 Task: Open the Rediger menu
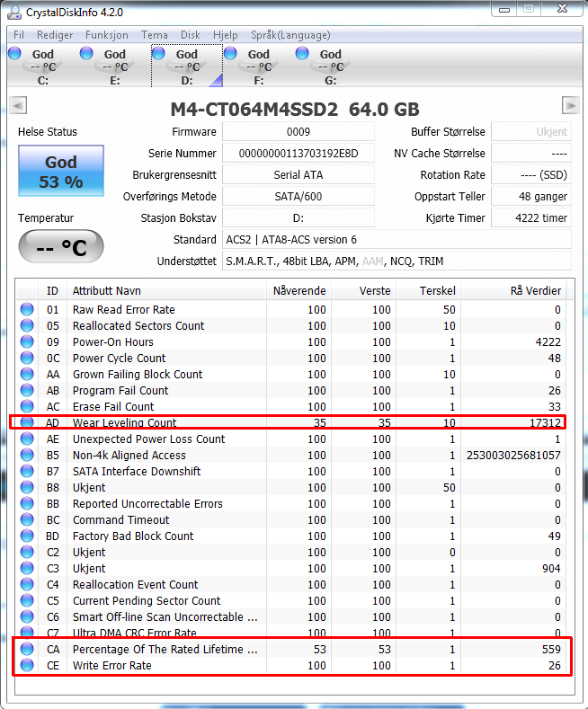click(x=55, y=35)
